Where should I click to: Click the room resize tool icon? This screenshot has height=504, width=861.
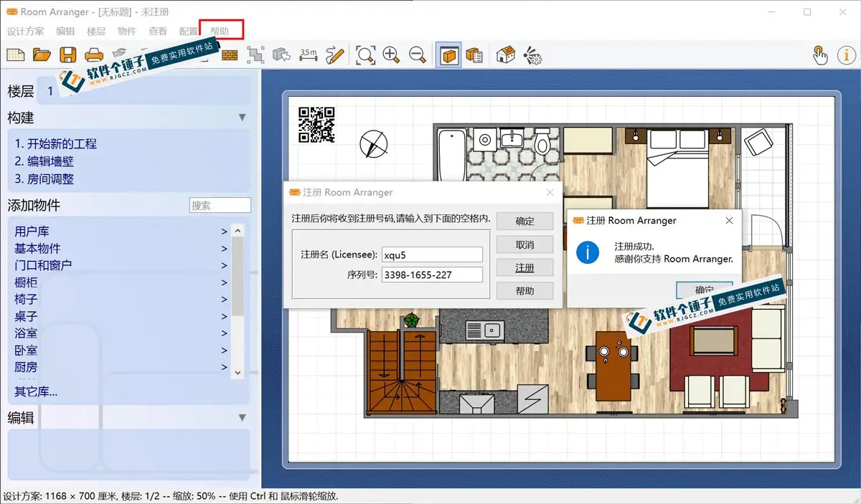click(x=256, y=54)
